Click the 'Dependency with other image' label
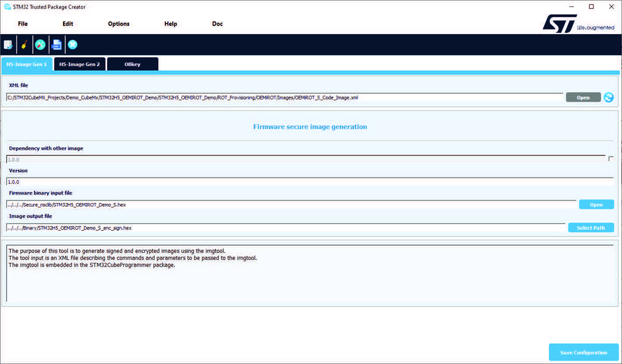The image size is (622, 364). coord(46,148)
